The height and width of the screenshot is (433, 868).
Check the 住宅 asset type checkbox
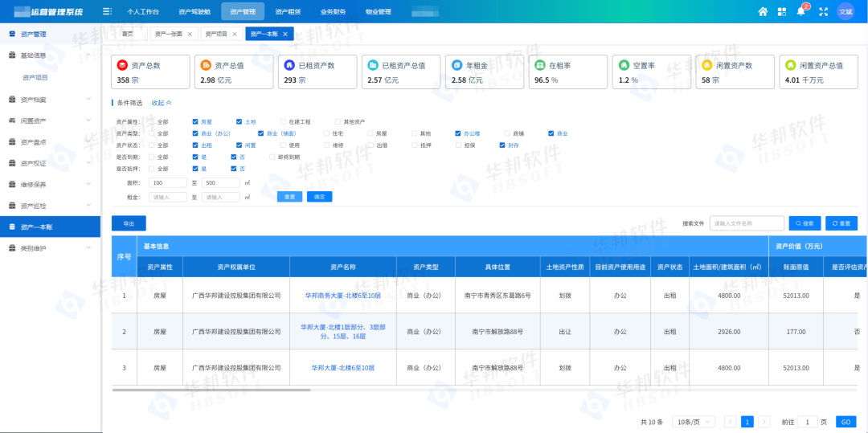326,133
